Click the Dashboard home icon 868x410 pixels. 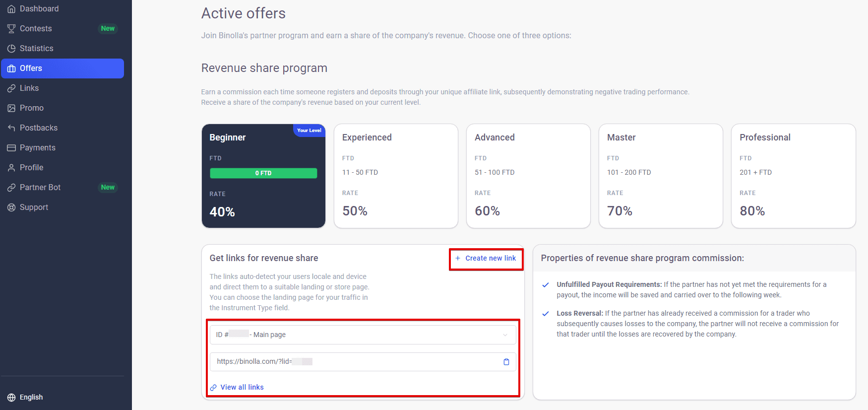coord(11,9)
